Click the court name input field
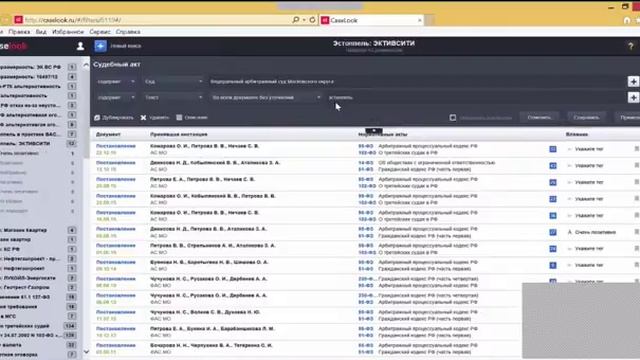This screenshot has height=360, width=640. tap(416, 82)
